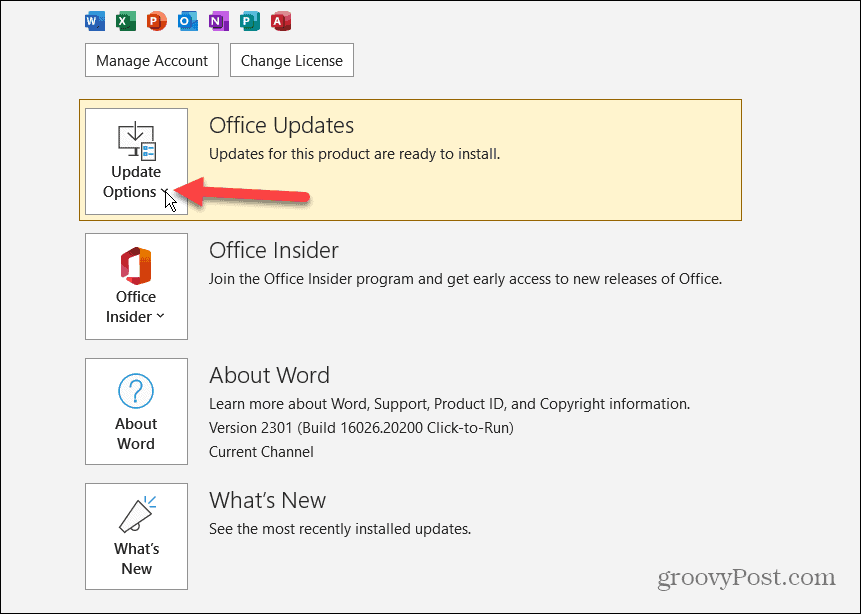This screenshot has height=614, width=861.
Task: Click the About Word question mark icon
Action: click(136, 391)
